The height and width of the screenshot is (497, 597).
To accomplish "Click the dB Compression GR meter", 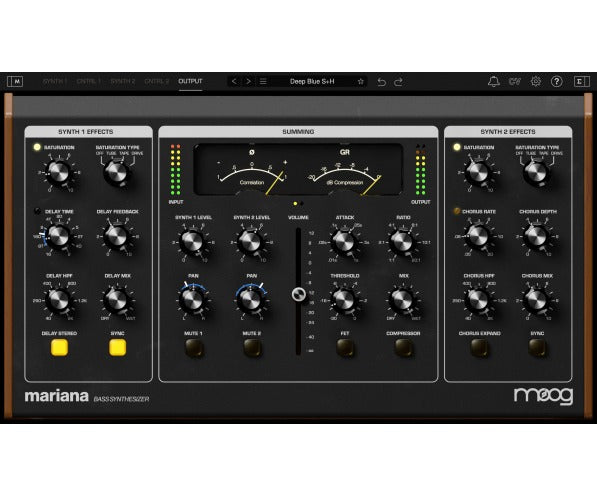I will tap(345, 171).
